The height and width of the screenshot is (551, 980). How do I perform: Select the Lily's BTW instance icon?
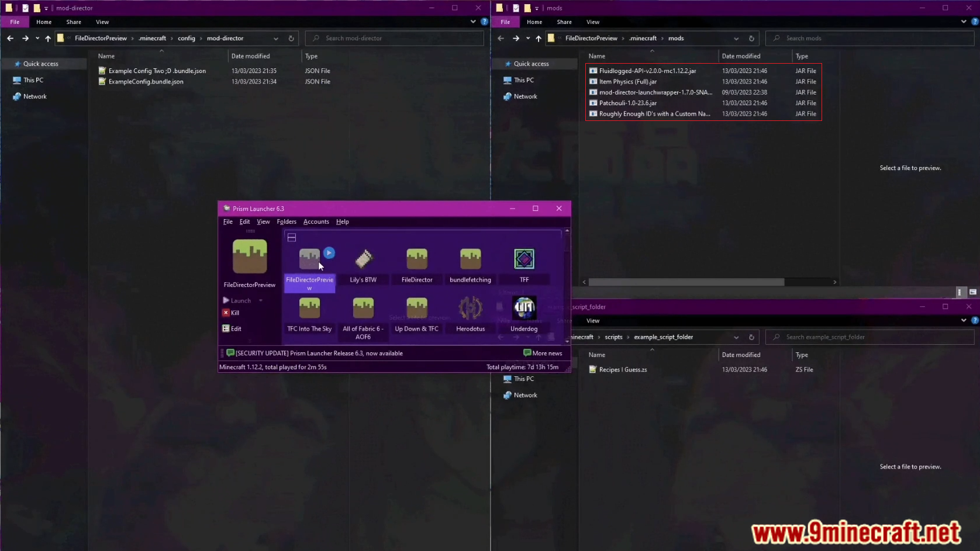click(363, 259)
